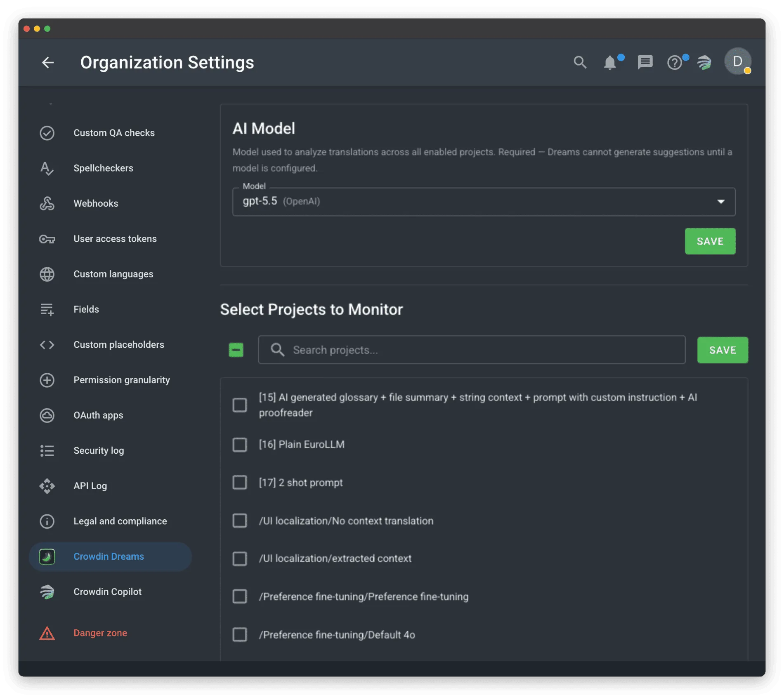784x695 pixels.
Task: Check Preference fine-tuning/Default 4o checkbox
Action: click(240, 634)
